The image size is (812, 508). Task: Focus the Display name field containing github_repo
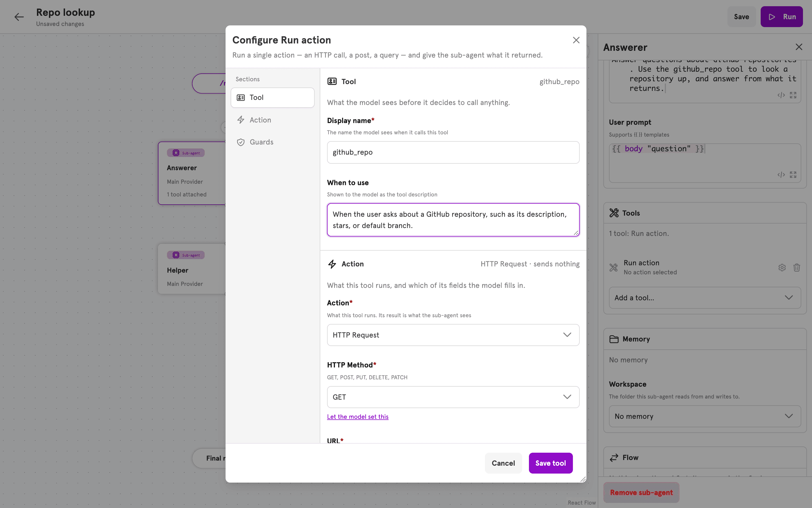pos(453,152)
